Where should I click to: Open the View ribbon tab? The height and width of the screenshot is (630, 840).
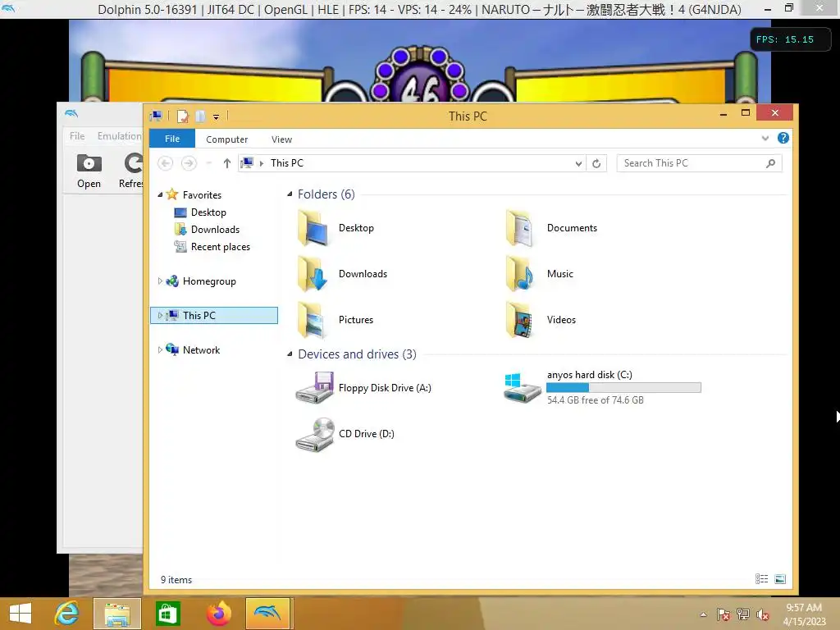coord(281,139)
